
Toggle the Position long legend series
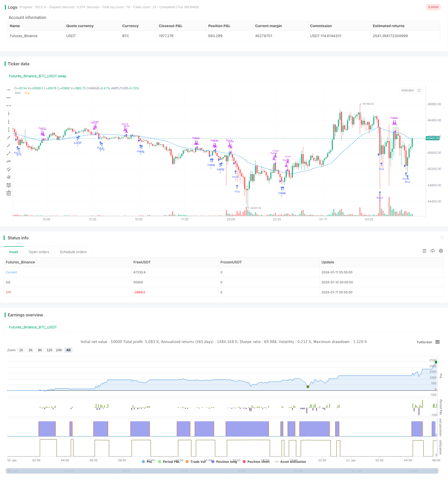[224, 462]
